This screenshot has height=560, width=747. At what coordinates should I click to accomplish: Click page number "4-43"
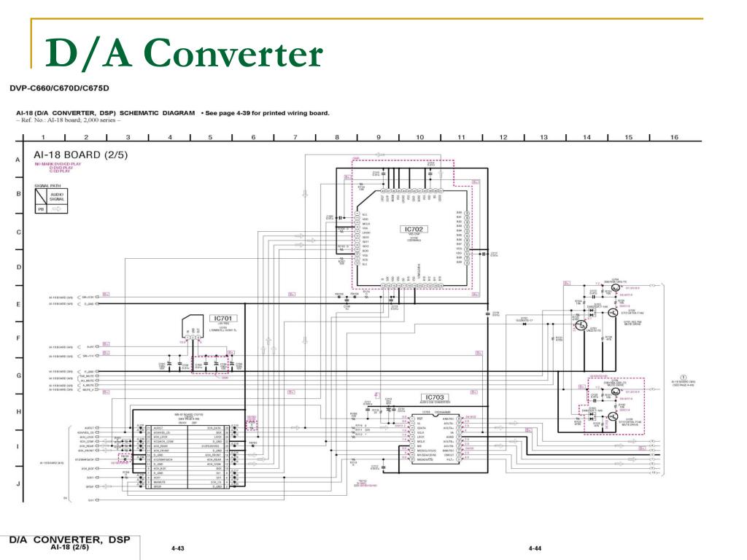(178, 548)
